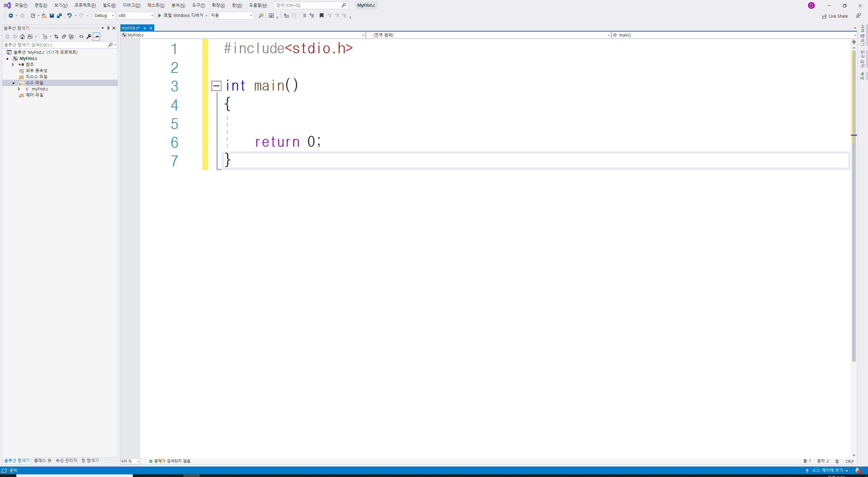Click the Home icon in Solution Explorer
This screenshot has height=477, width=868.
22,37
